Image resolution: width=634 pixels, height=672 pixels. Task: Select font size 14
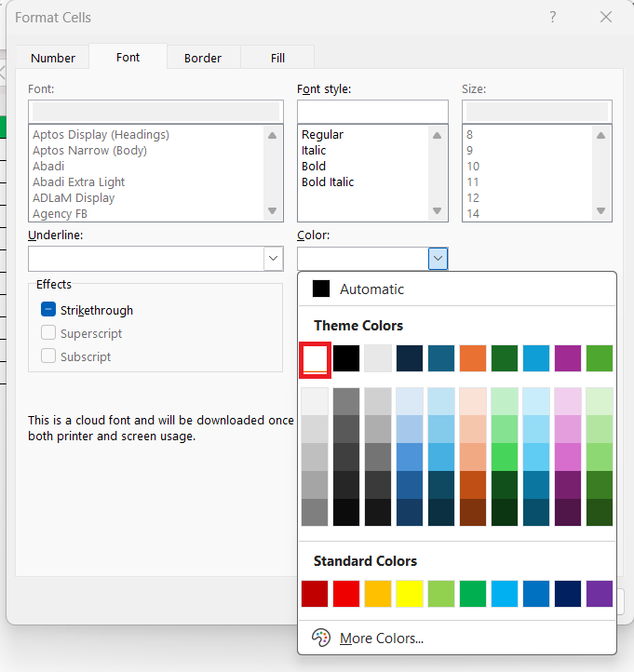click(473, 214)
